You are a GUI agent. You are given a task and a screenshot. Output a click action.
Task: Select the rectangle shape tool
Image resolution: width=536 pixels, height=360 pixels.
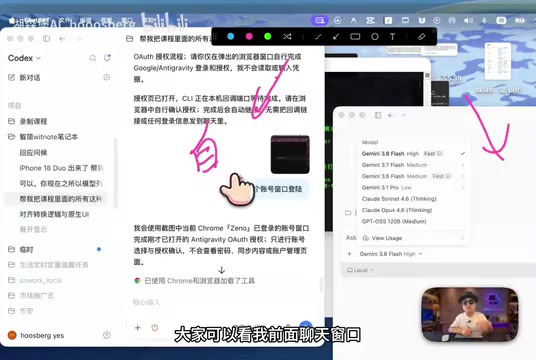point(355,37)
